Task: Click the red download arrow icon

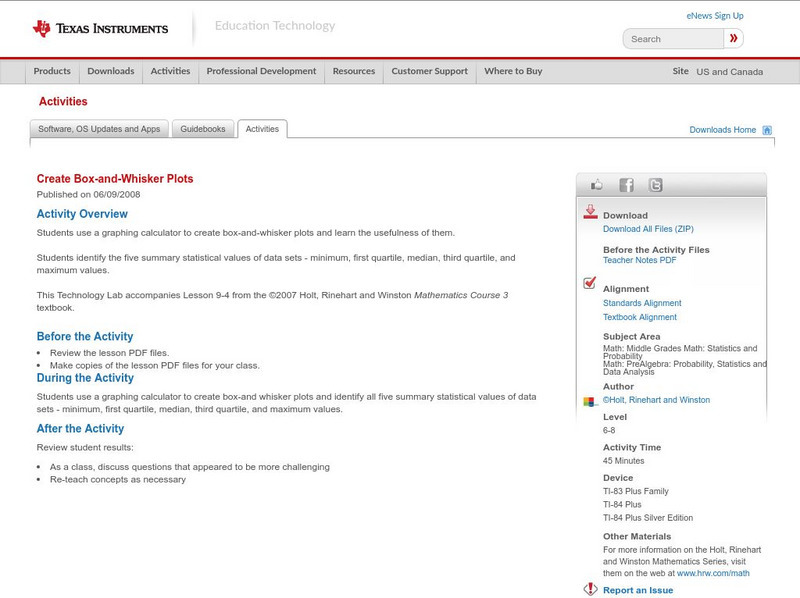Action: tap(590, 212)
